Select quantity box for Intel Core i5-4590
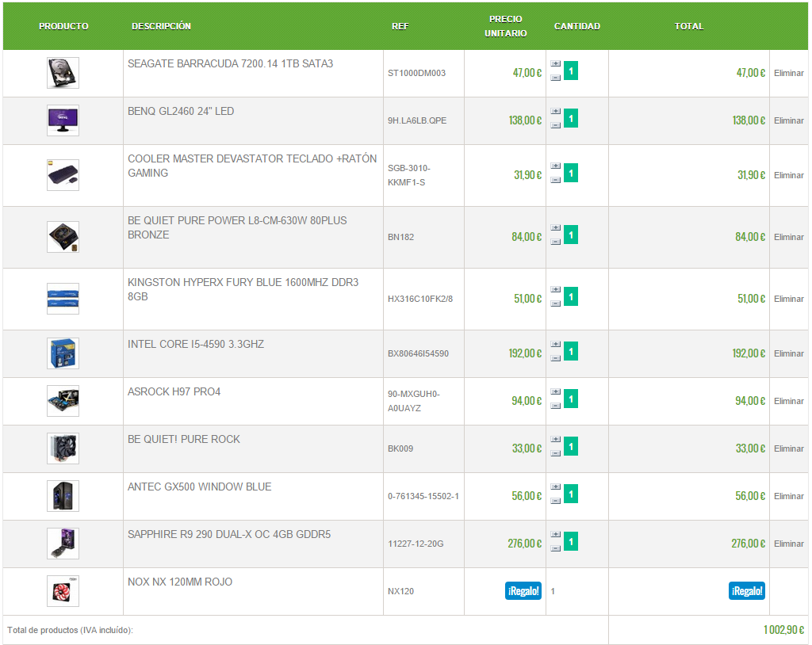The height and width of the screenshot is (645, 812). 571,352
